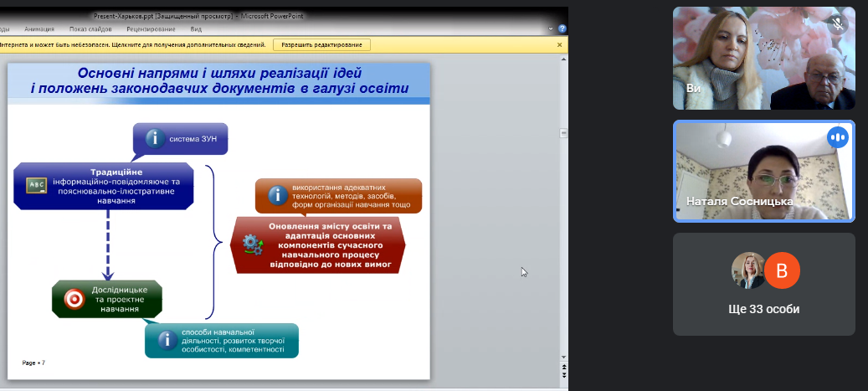Click the scrollbar thumb in slide pane

[563, 133]
